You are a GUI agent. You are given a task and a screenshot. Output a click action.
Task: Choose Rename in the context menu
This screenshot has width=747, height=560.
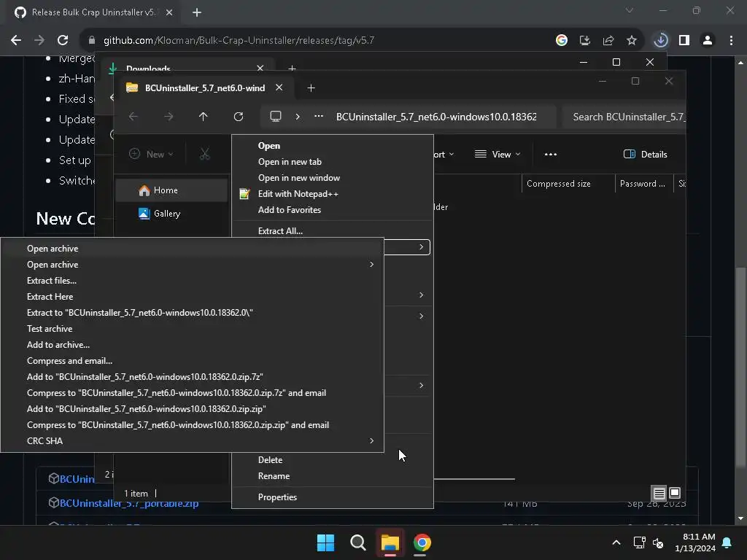pyautogui.click(x=333, y=476)
